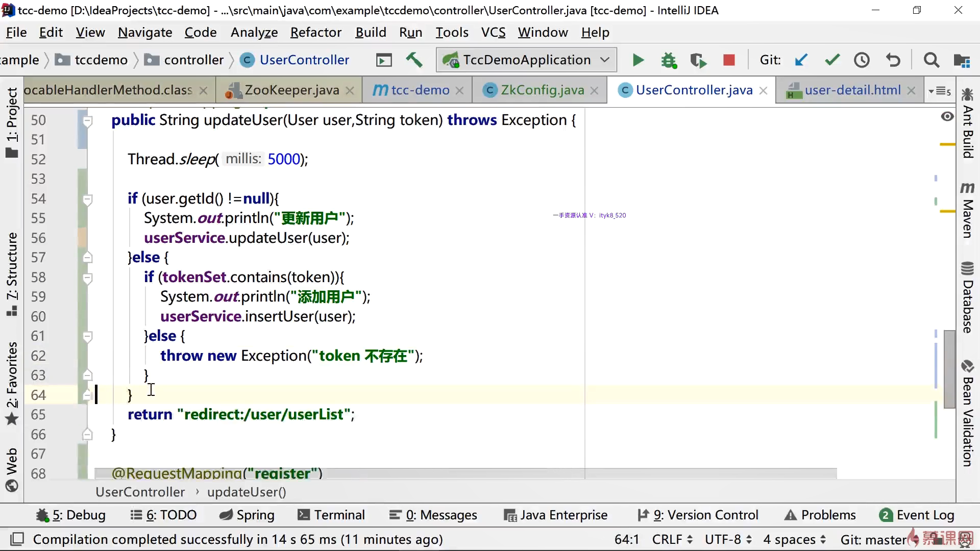The height and width of the screenshot is (551, 980).
Task: Switch to the ZkConfig.java tab
Action: coord(542,90)
